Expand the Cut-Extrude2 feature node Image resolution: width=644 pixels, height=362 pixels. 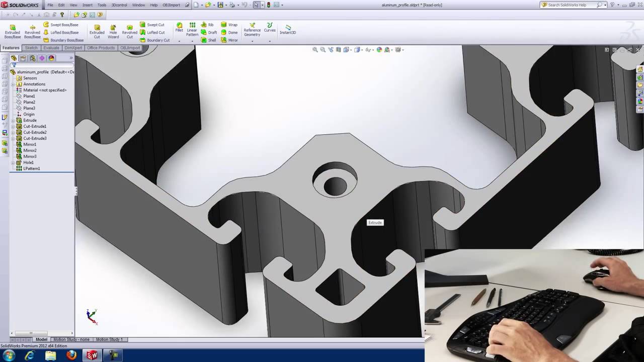[x=13, y=132]
